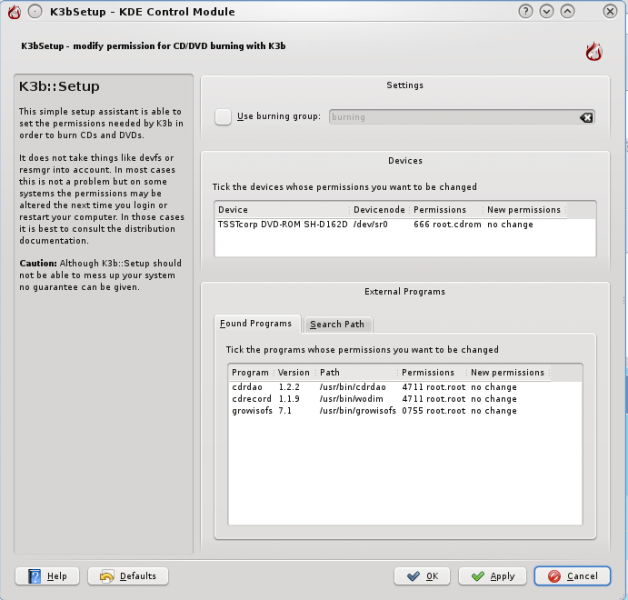628x600 pixels.
Task: Minimize window using the down-chevron icon
Action: (x=546, y=11)
